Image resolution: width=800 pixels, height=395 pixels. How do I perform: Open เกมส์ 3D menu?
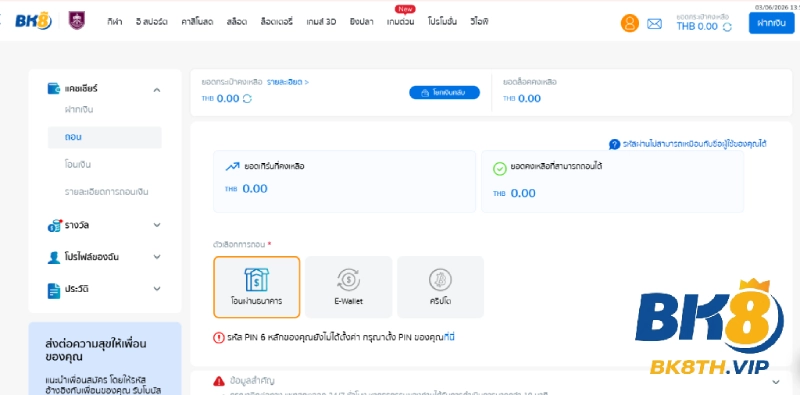tap(321, 22)
